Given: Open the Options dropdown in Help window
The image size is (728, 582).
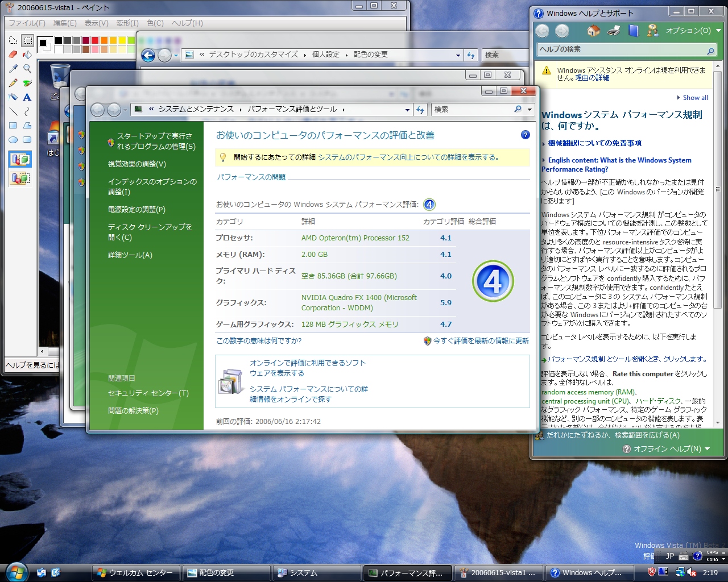Looking at the screenshot, I should (x=693, y=31).
